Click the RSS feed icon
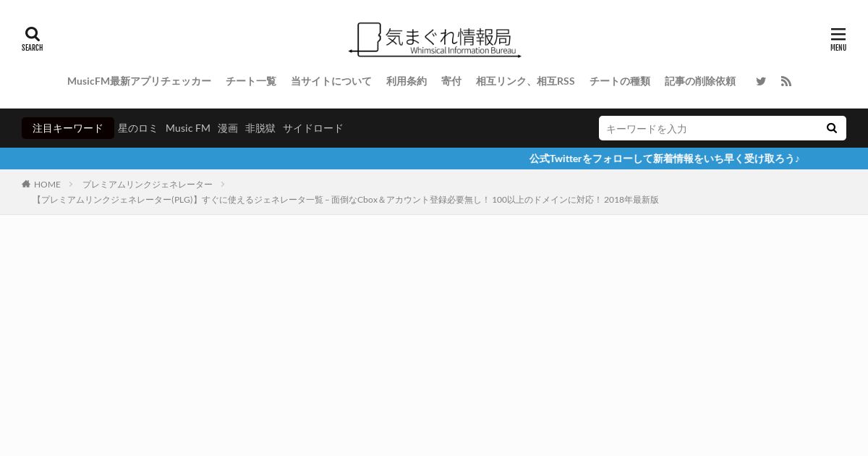The width and height of the screenshot is (868, 456). click(786, 81)
